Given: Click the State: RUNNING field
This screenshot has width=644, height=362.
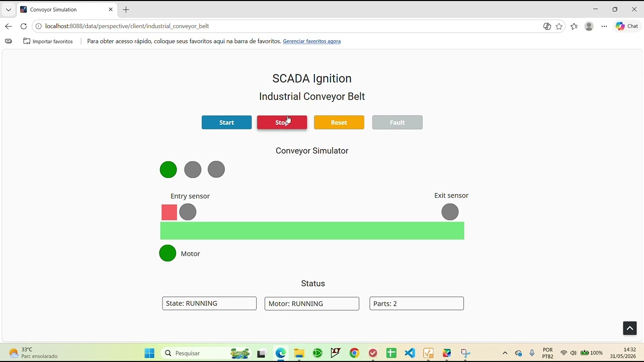Looking at the screenshot, I should (209, 303).
